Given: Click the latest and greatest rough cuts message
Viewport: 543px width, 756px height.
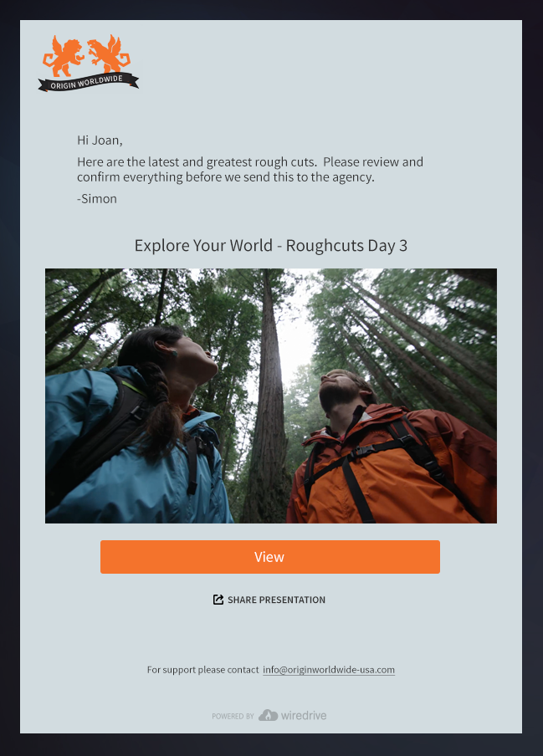Looking at the screenshot, I should point(250,169).
